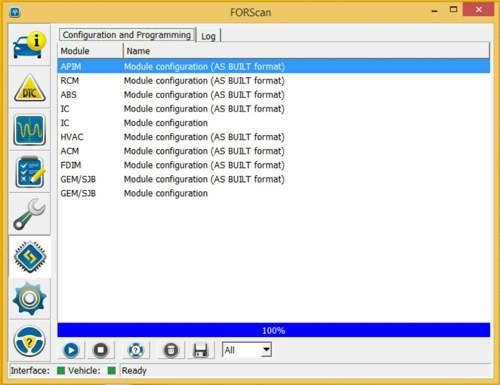Image resolution: width=500 pixels, height=385 pixels.
Task: Select the ABS module configuration row
Action: (x=274, y=95)
